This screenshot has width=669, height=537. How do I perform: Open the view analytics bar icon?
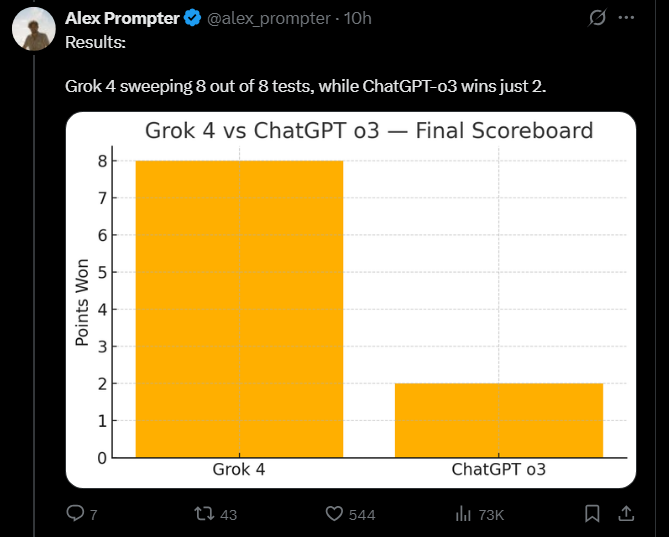(x=463, y=514)
